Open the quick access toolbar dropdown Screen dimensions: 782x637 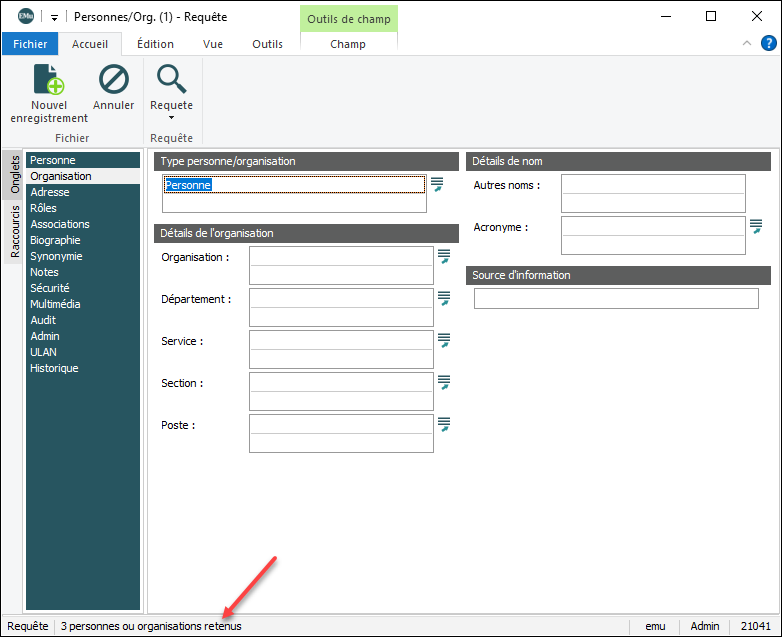pos(54,17)
